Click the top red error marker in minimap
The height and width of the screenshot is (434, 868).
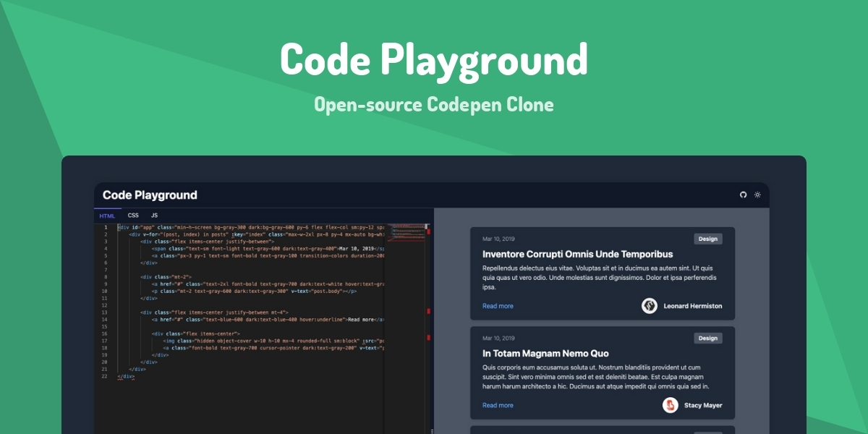pyautogui.click(x=429, y=231)
